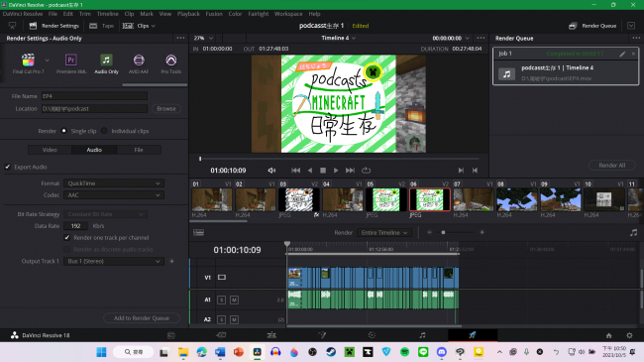Jump to the last frame in viewer
The width and height of the screenshot is (644, 362).
pos(350,171)
